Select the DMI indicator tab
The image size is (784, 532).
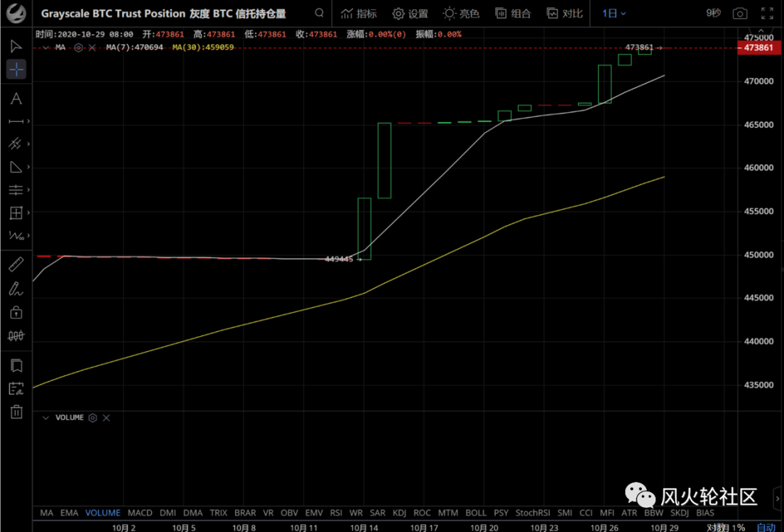coord(168,513)
